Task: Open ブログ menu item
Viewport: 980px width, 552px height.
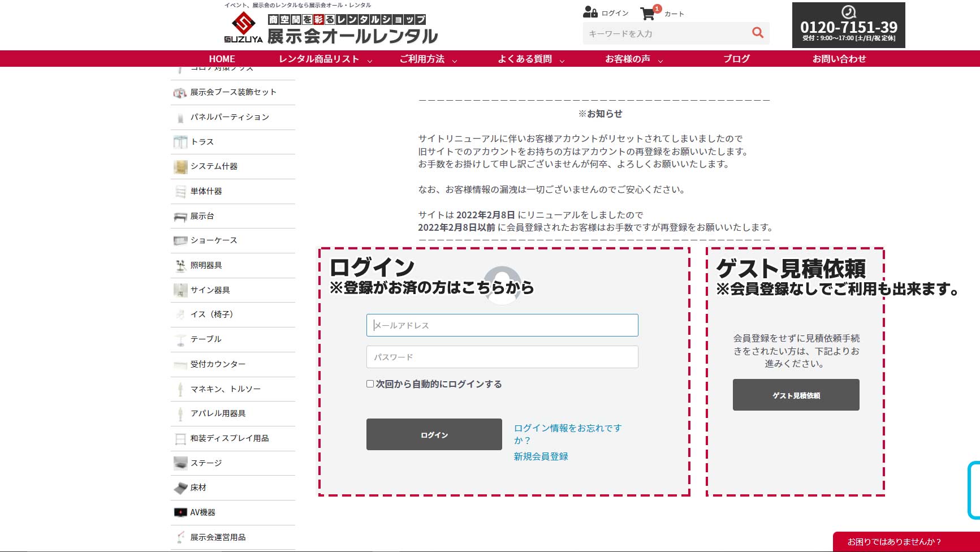Action: pyautogui.click(x=736, y=59)
